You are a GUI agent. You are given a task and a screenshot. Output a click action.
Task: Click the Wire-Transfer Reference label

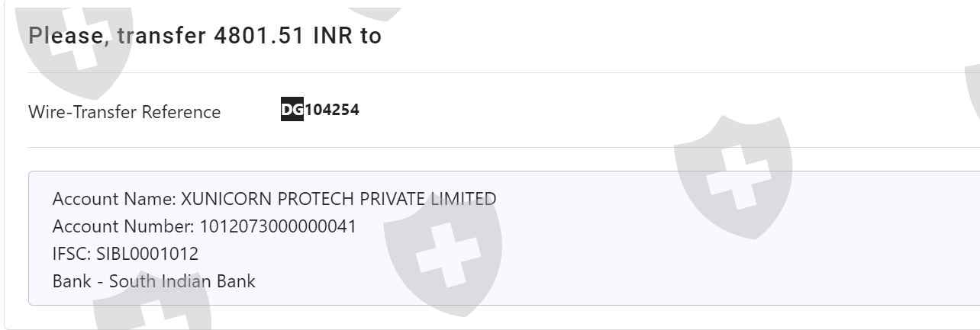(x=124, y=112)
